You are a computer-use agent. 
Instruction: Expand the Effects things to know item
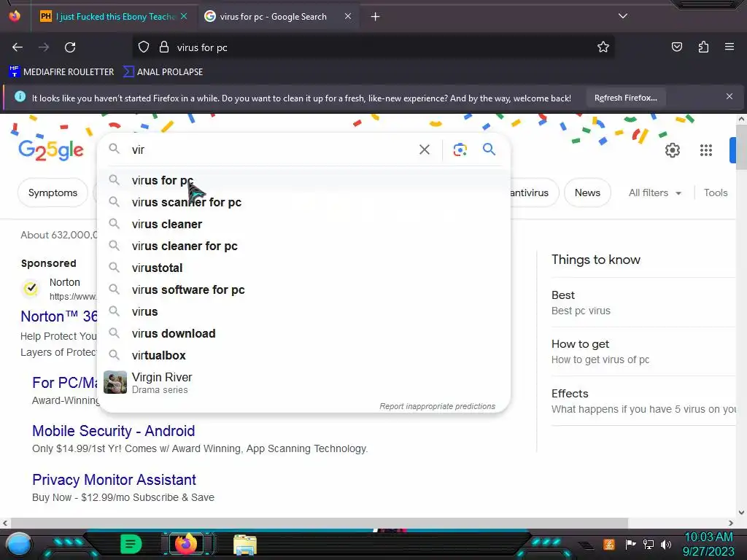643,401
